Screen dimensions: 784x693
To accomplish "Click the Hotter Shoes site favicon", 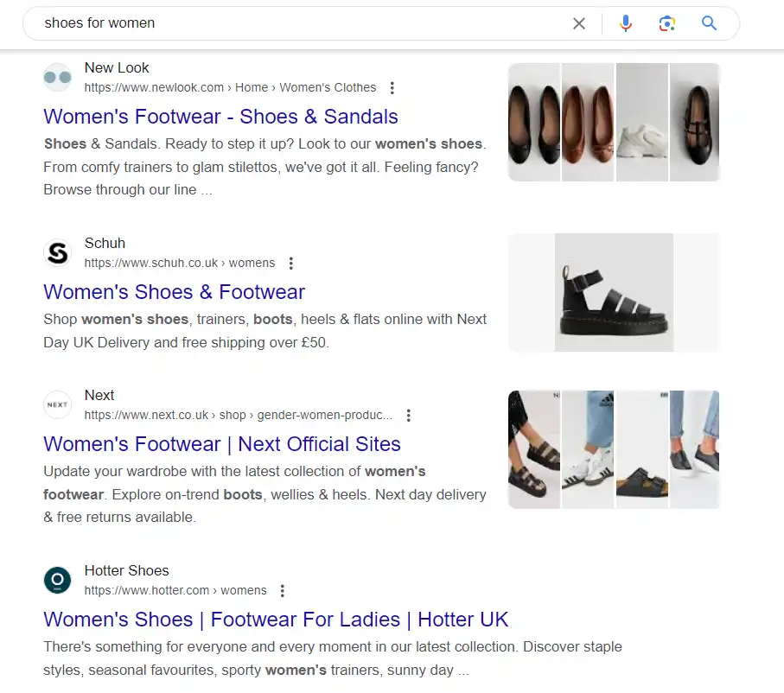I will [58, 580].
